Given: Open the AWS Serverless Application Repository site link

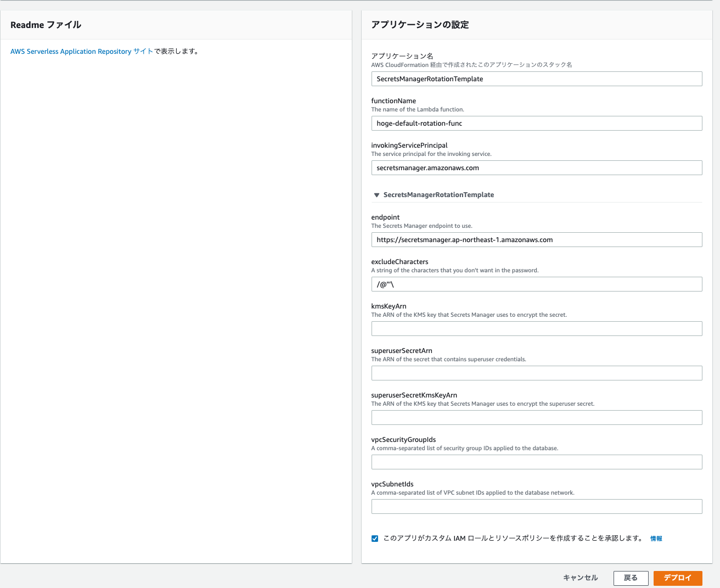Looking at the screenshot, I should [82, 52].
